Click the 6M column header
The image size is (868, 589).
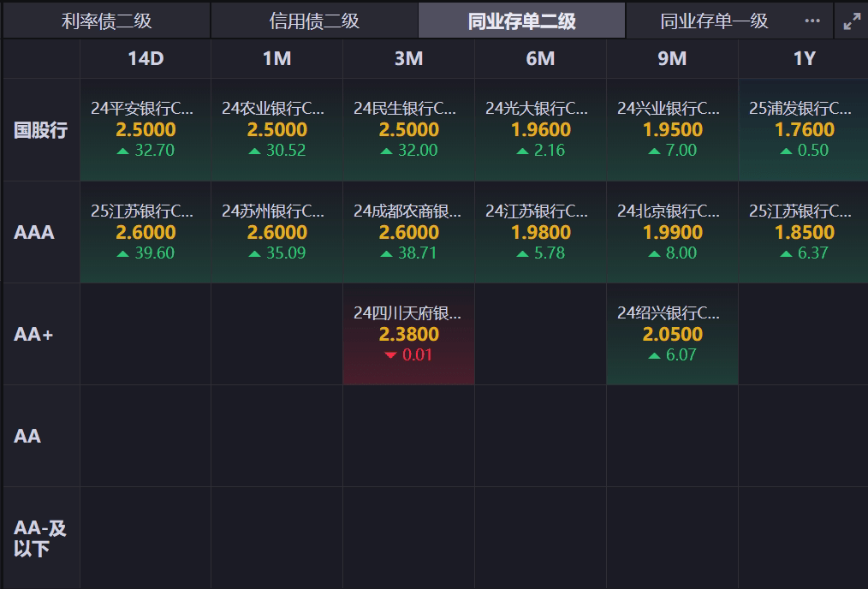(540, 59)
